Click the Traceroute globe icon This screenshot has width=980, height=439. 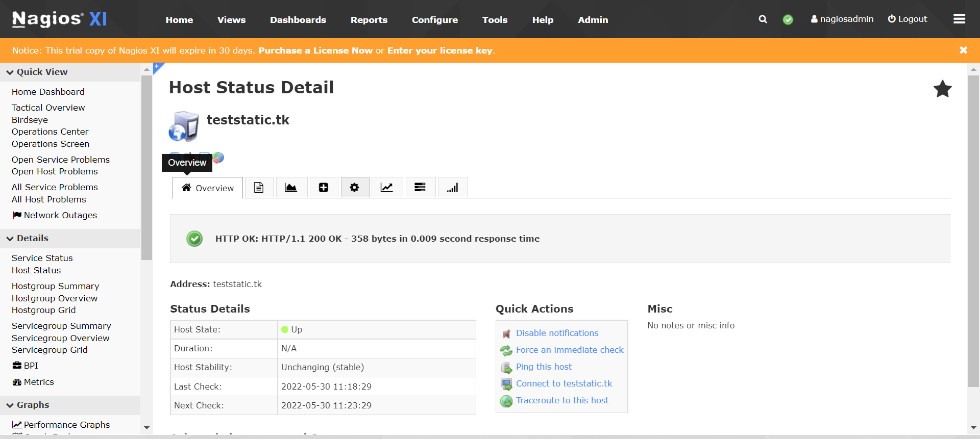click(x=506, y=401)
